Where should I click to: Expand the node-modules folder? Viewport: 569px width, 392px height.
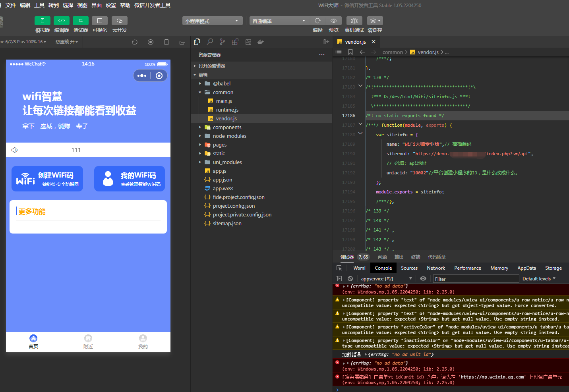(261, 136)
